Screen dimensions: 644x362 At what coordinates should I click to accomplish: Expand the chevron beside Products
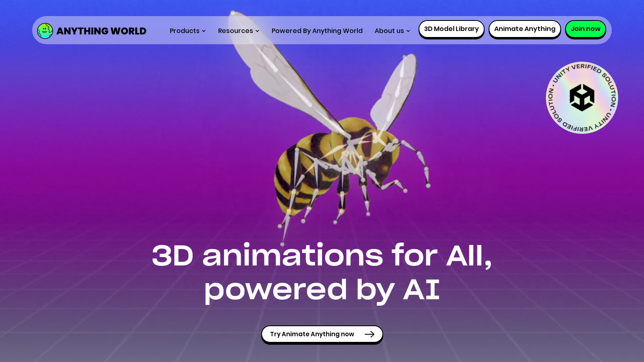(204, 31)
